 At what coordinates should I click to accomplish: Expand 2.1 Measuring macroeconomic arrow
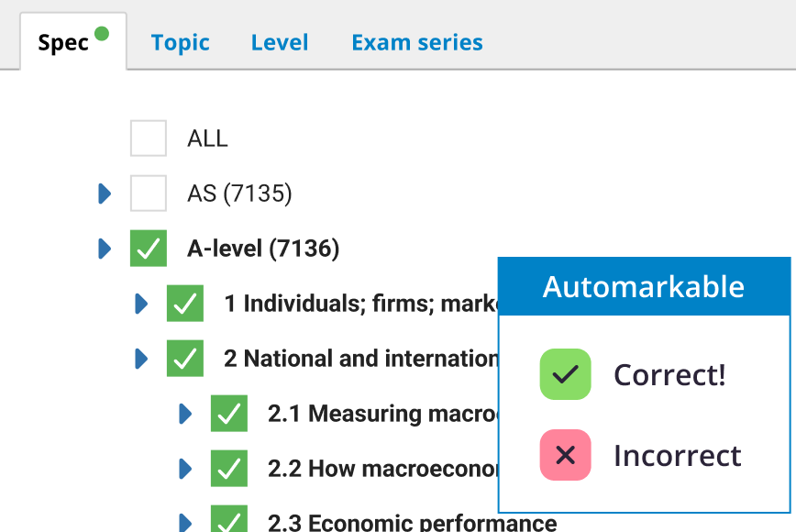[x=185, y=414]
